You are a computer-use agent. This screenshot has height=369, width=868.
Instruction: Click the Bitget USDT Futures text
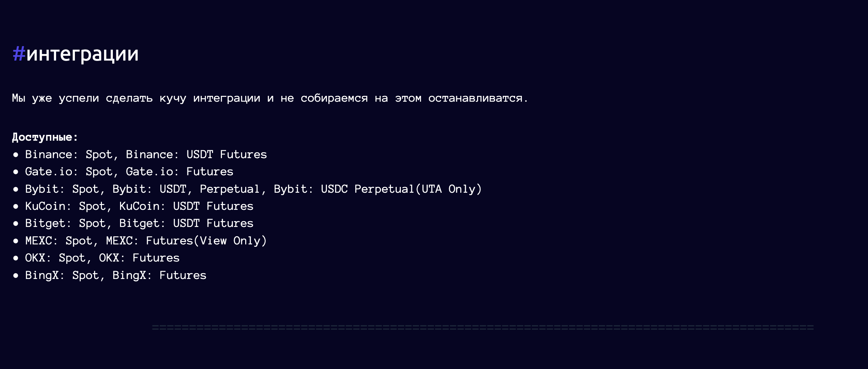click(186, 224)
